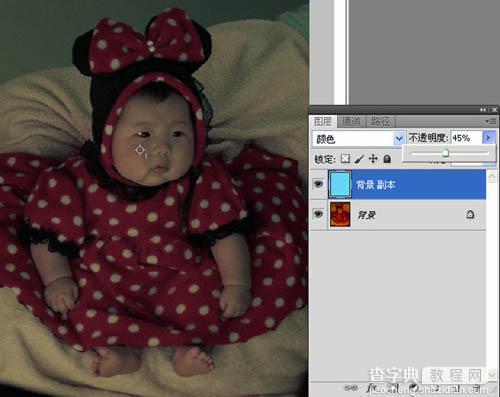Click the layers list scroll-down arrow

(x=492, y=375)
